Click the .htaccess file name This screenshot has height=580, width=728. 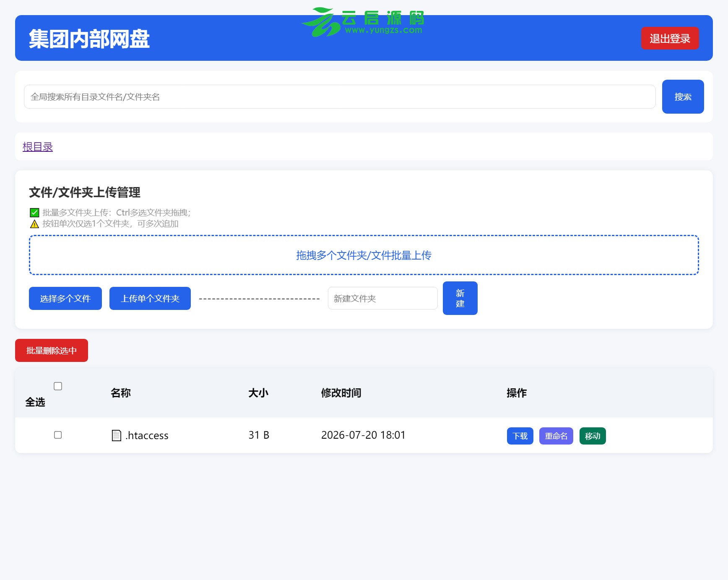tap(147, 435)
